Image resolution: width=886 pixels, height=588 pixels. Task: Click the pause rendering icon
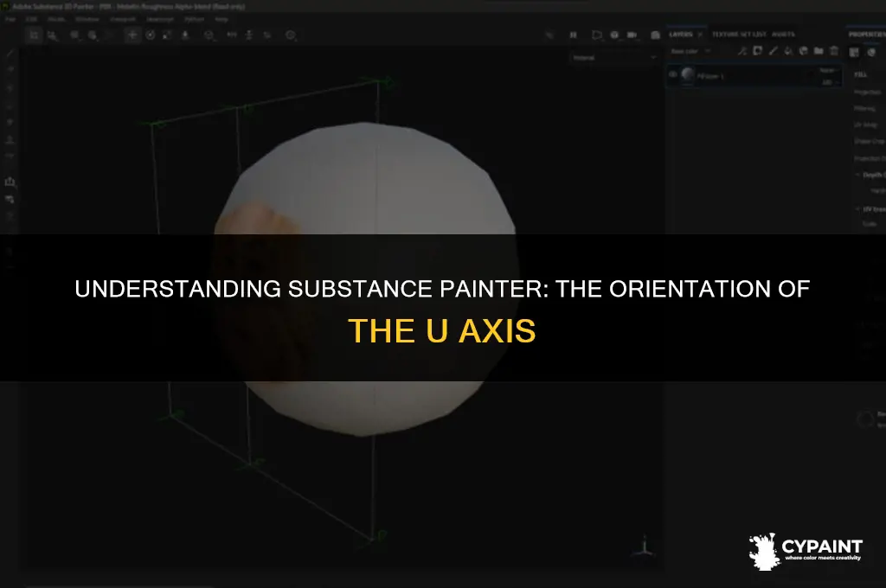click(573, 35)
